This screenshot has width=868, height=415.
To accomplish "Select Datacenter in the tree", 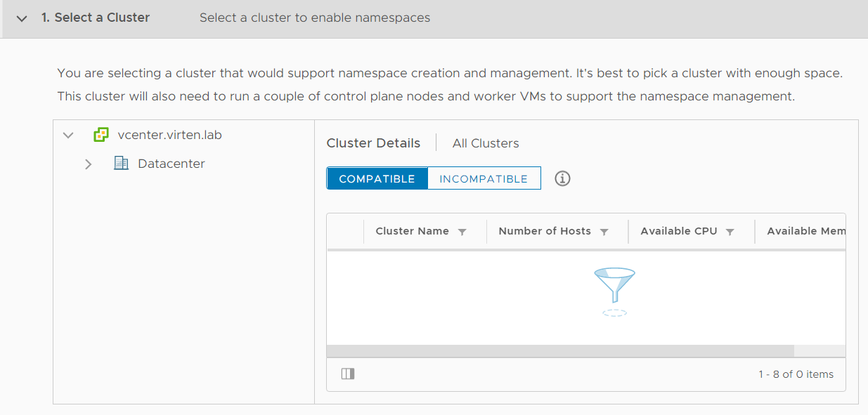I will tap(171, 164).
